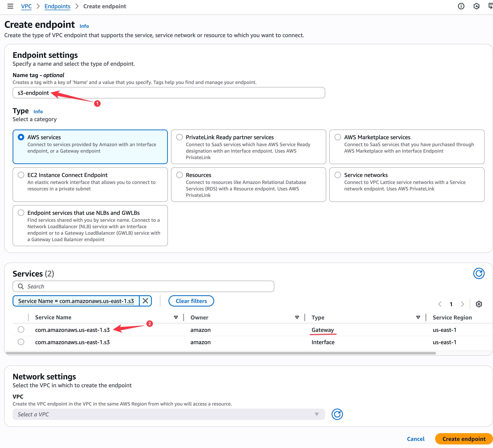Click the Endpoints breadcrumb link
493x448 pixels.
click(58, 6)
